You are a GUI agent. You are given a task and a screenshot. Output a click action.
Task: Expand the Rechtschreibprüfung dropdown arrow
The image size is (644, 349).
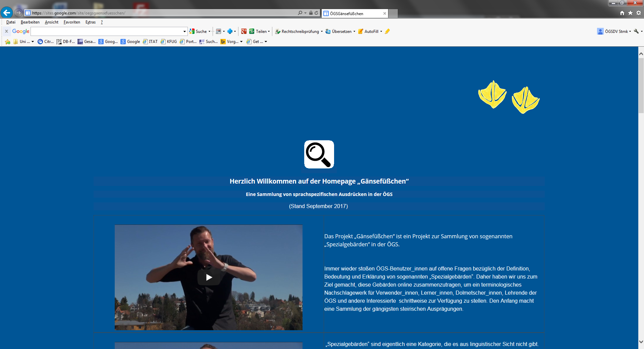pos(322,31)
